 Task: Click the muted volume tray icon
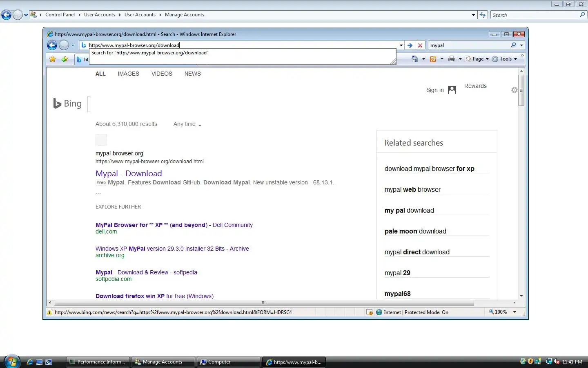557,361
